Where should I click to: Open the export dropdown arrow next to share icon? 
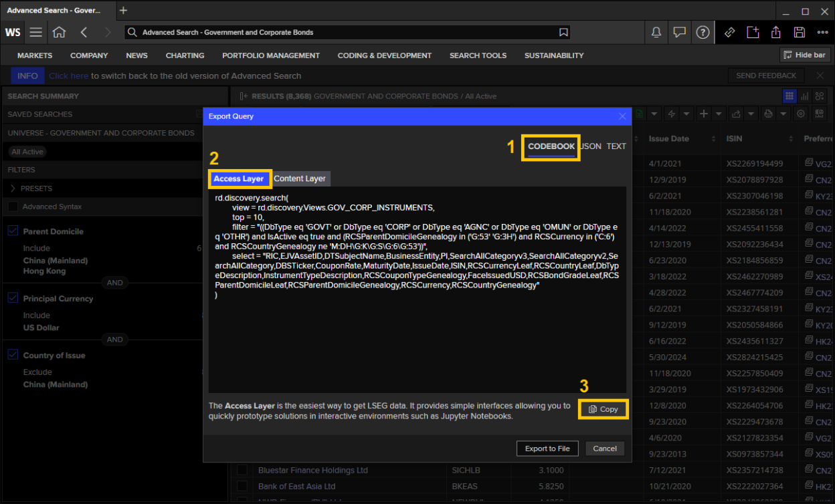pyautogui.click(x=751, y=114)
